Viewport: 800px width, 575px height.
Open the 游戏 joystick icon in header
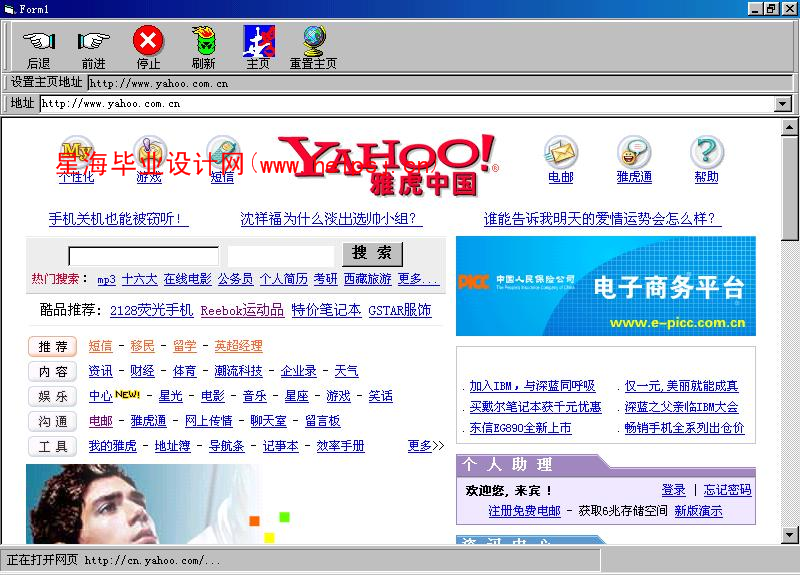[x=149, y=152]
